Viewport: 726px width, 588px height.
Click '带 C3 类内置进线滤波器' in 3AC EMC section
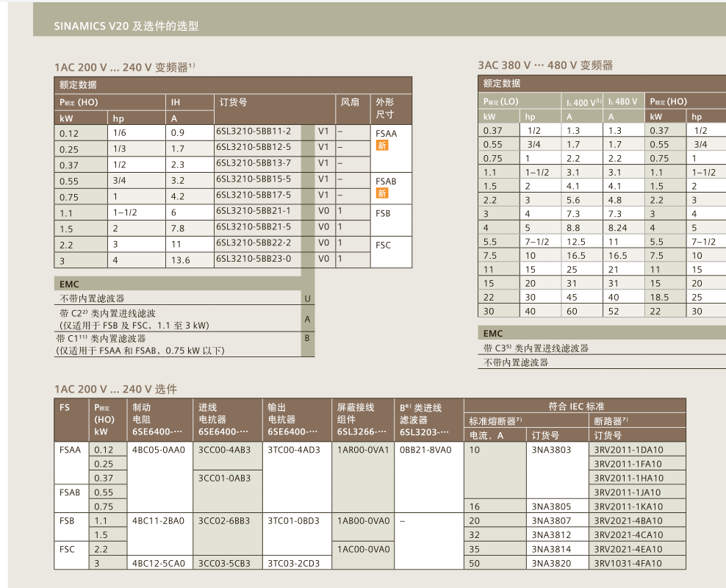536,348
